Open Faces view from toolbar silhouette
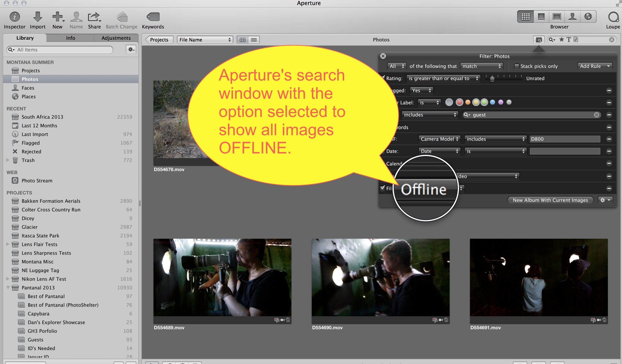 (572, 16)
